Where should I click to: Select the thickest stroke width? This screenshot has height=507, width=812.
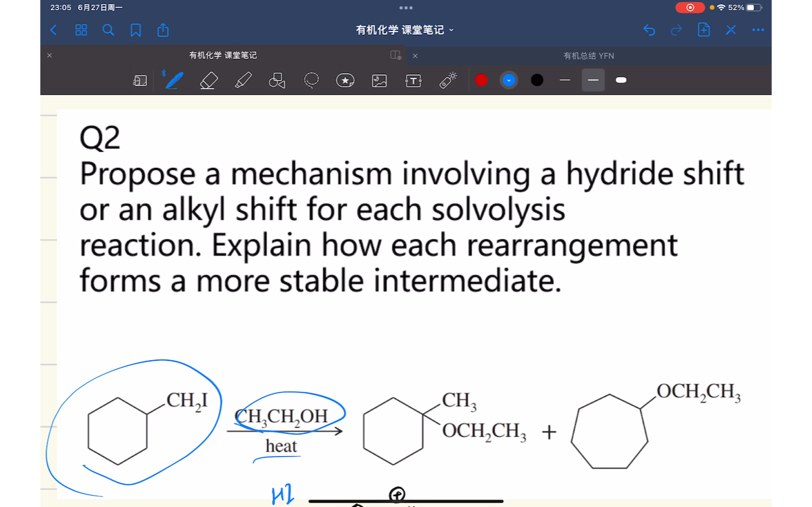[x=621, y=81]
